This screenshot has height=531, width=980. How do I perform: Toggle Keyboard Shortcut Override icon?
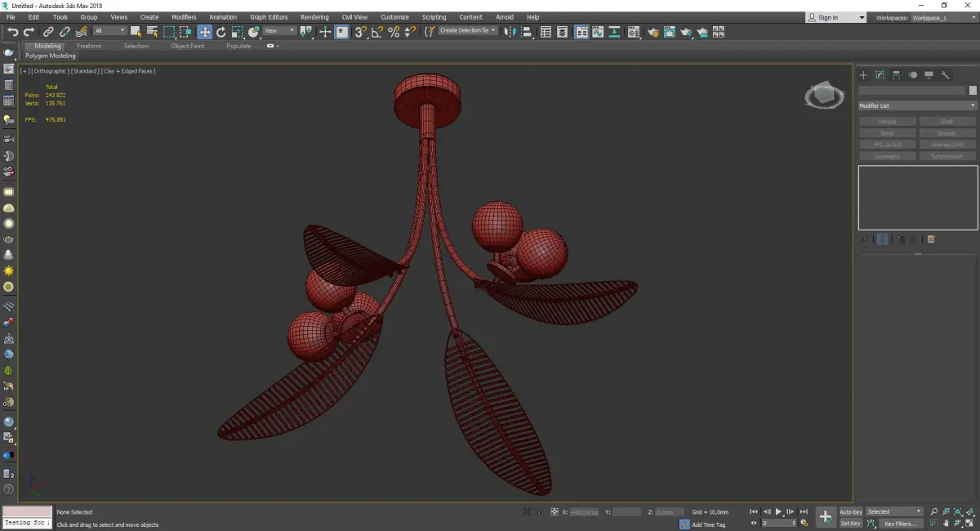[x=342, y=32]
